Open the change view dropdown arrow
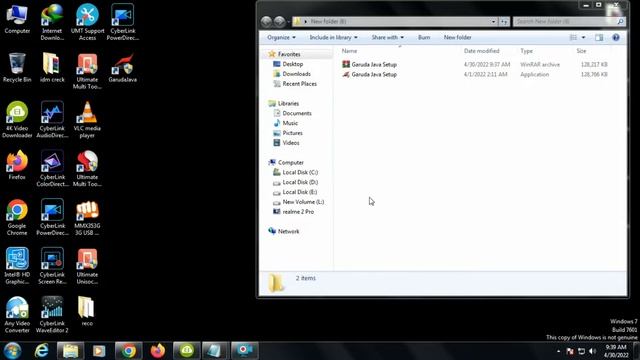The height and width of the screenshot is (360, 640). 583,38
